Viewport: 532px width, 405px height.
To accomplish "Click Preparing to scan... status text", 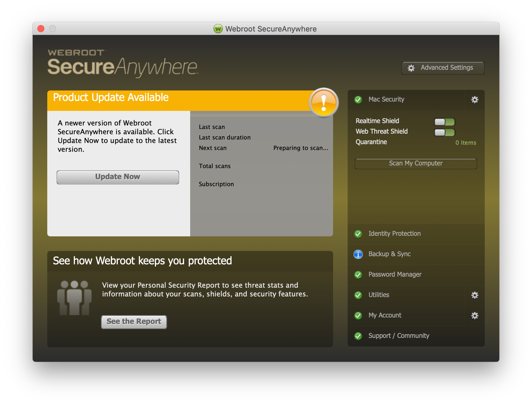I will [x=301, y=148].
